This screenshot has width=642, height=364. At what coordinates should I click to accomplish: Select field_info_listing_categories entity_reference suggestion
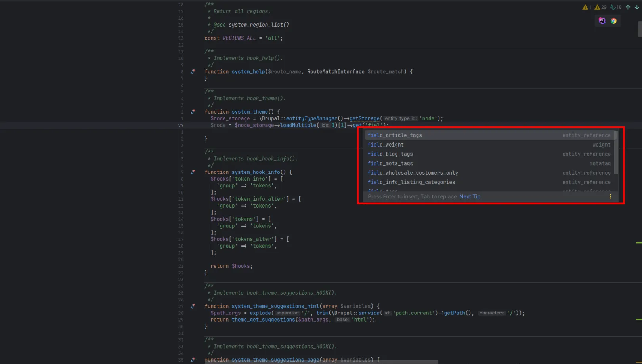click(411, 182)
